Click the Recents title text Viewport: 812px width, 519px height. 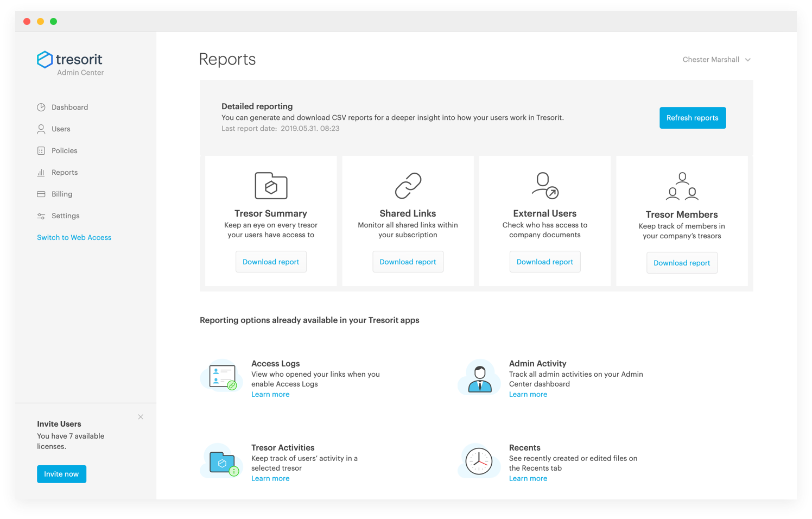[525, 448]
